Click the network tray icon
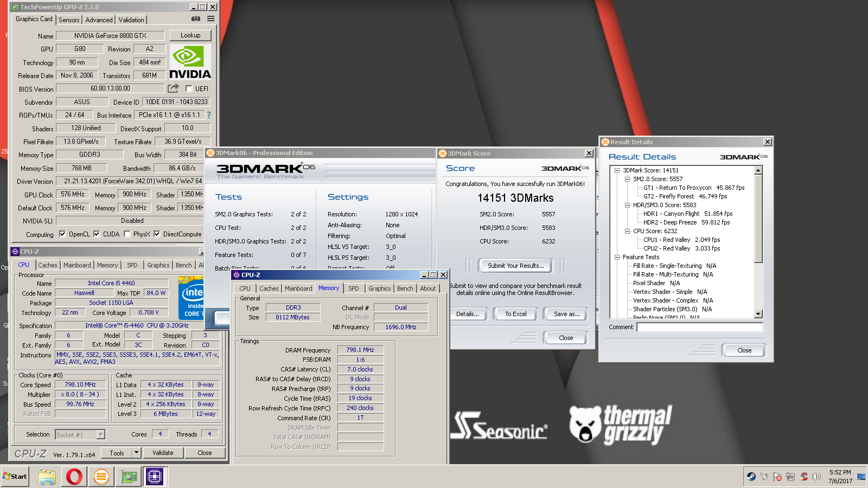The height and width of the screenshot is (488, 868). (790, 477)
